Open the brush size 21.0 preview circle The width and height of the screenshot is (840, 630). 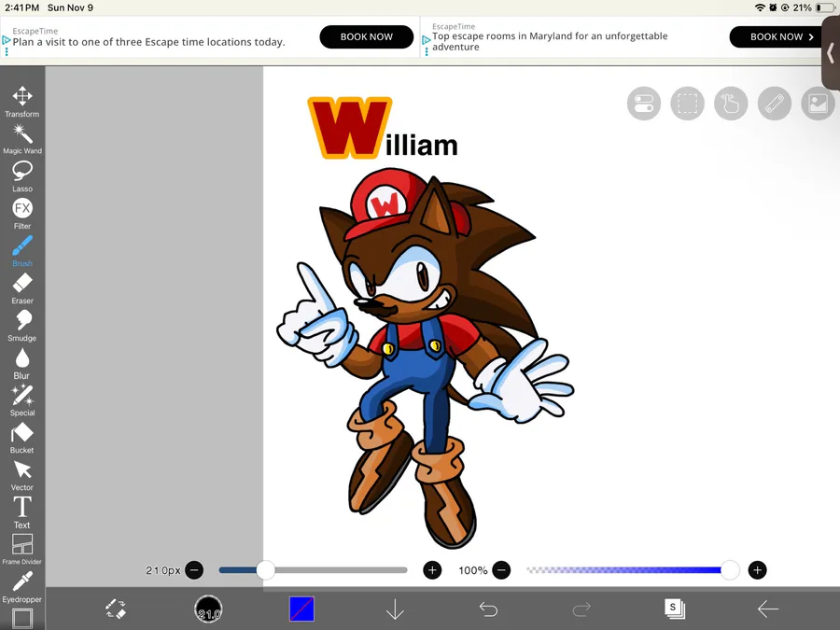click(208, 609)
